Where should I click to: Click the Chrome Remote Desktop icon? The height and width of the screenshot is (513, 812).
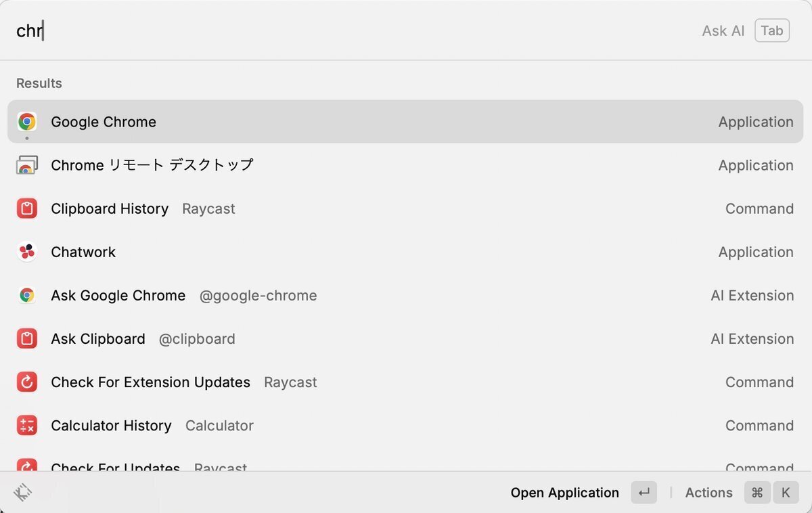27,165
